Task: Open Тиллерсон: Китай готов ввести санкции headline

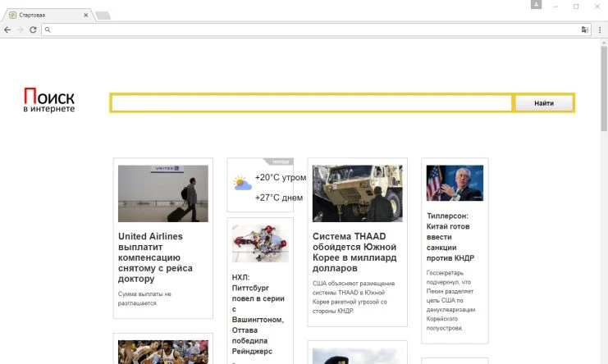Action: (450, 237)
